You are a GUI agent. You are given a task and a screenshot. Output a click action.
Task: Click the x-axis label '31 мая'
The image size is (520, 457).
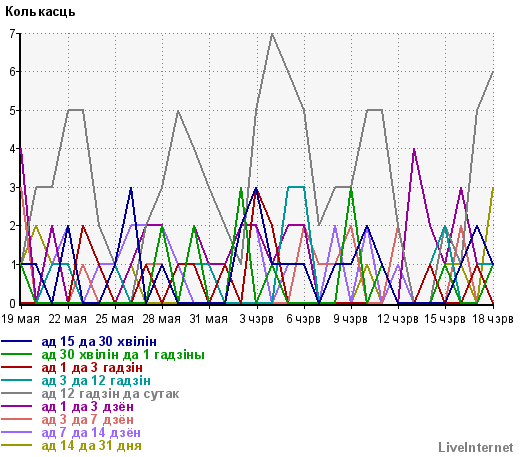point(209,319)
